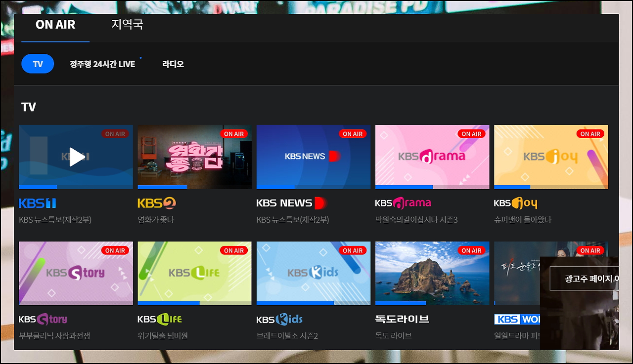Image resolution: width=633 pixels, height=364 pixels.
Task: Click the KBS LIFE channel logo
Action: (161, 320)
